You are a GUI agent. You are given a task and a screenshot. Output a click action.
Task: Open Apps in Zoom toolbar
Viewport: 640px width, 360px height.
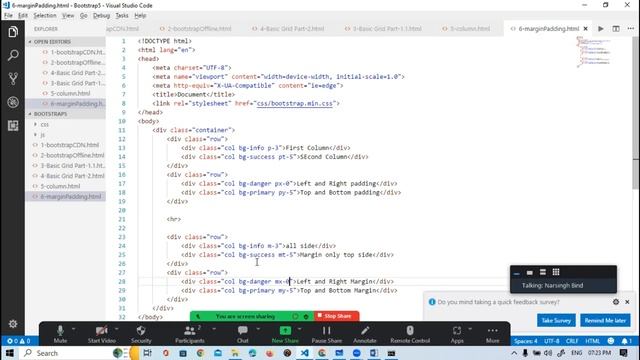click(x=457, y=334)
